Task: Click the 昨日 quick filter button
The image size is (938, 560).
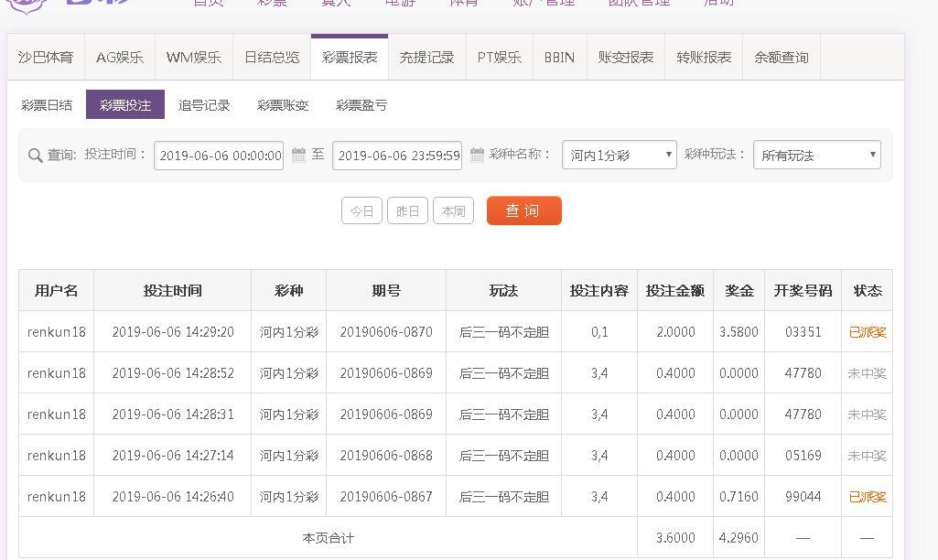Action: (x=407, y=210)
